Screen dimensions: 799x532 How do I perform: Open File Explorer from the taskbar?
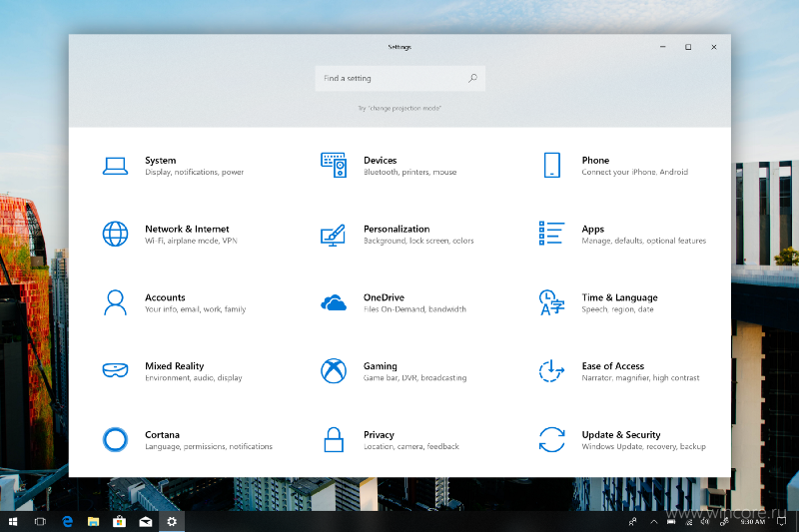93,522
